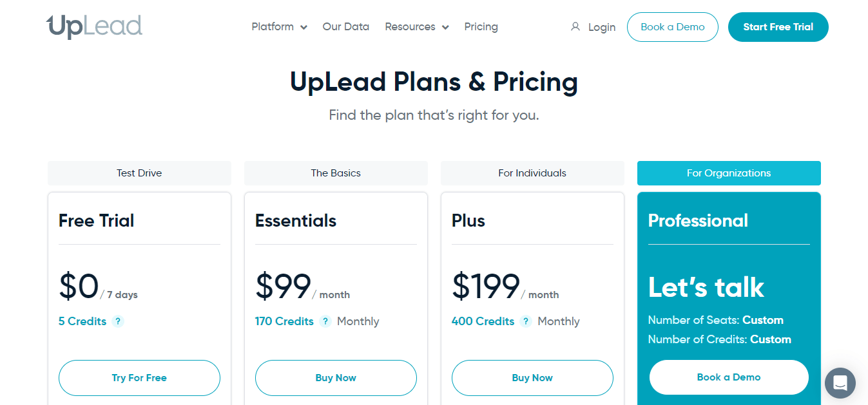Click the UpLead logo
Image resolution: width=868 pixels, height=405 pixels.
click(x=94, y=26)
